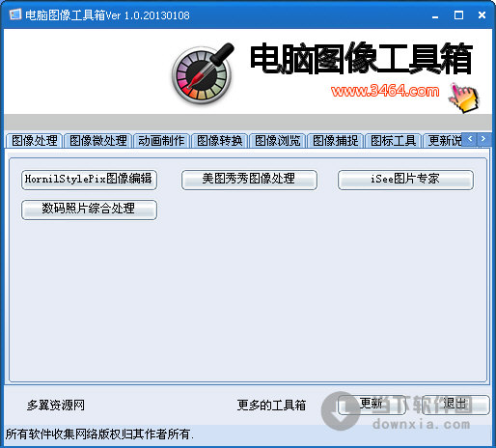496x448 pixels.
Task: Close the 电脑图像工具箱 window
Action: [482, 15]
